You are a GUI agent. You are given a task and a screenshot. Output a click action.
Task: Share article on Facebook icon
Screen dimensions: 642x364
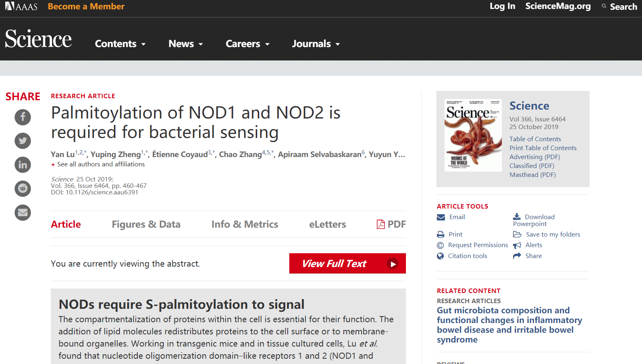pos(23,117)
